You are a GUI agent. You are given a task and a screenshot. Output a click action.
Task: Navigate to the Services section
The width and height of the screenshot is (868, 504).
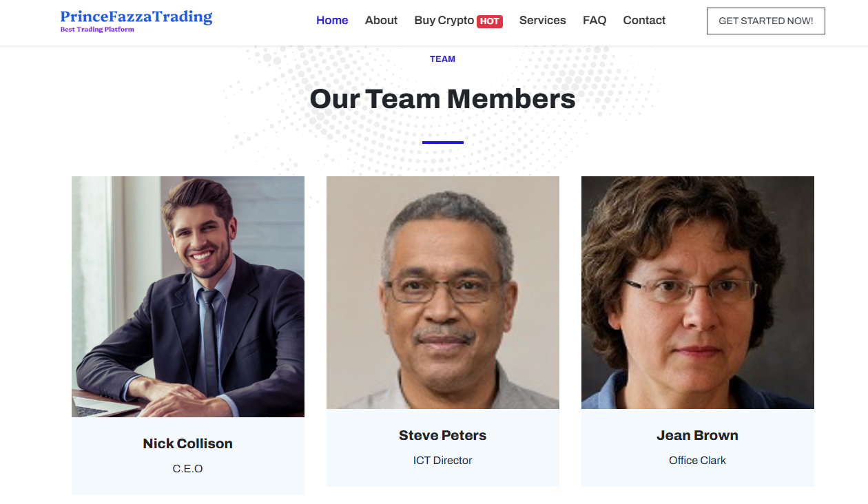pyautogui.click(x=542, y=21)
